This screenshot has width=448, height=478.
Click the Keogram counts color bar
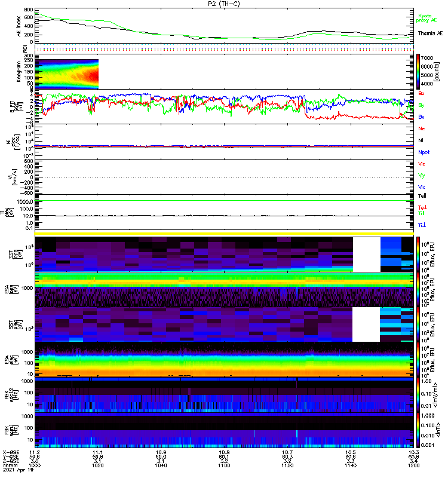pyautogui.click(x=418, y=72)
